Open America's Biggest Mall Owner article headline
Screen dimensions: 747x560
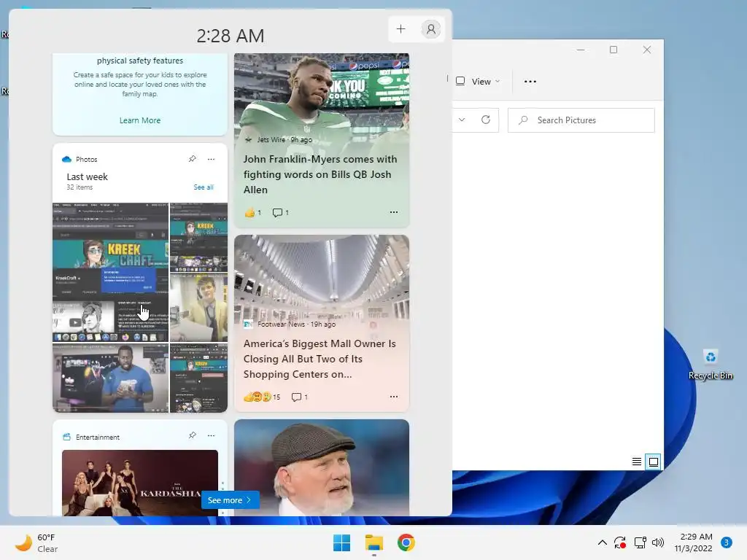(x=320, y=359)
